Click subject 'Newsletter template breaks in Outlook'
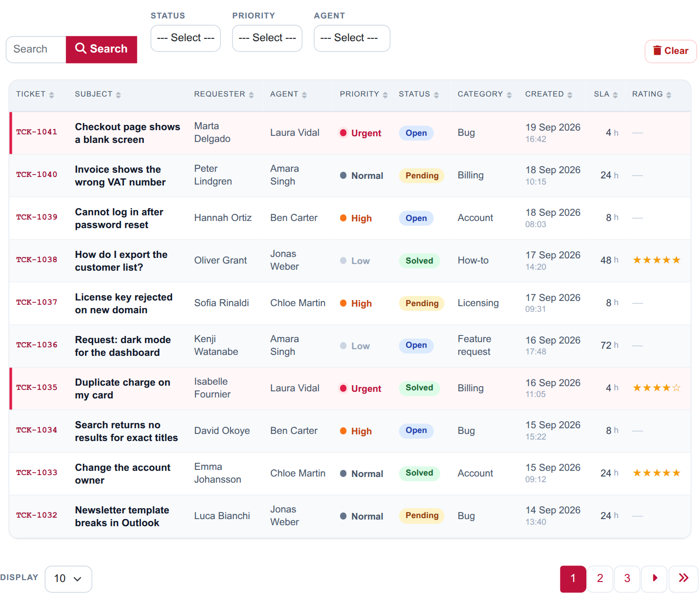The width and height of the screenshot is (700, 600). click(x=122, y=517)
